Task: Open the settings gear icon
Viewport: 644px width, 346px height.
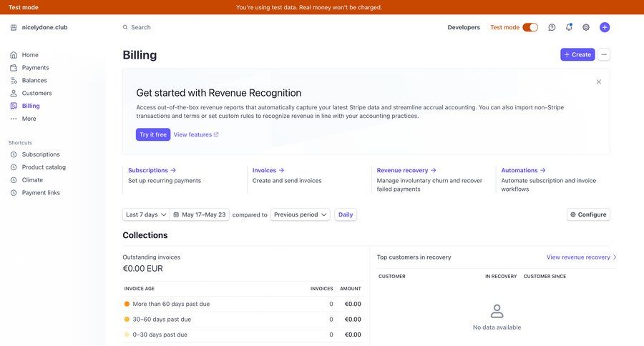Action: (586, 27)
